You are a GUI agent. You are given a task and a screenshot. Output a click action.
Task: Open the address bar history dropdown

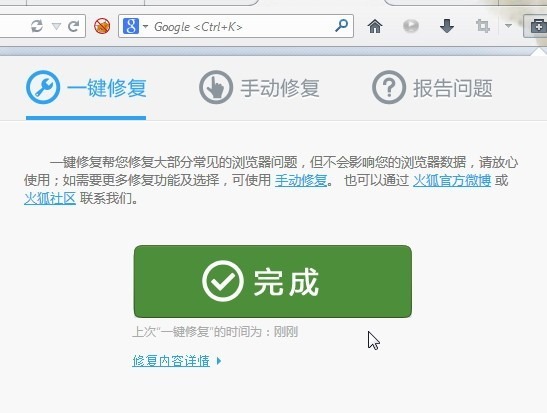pos(56,26)
